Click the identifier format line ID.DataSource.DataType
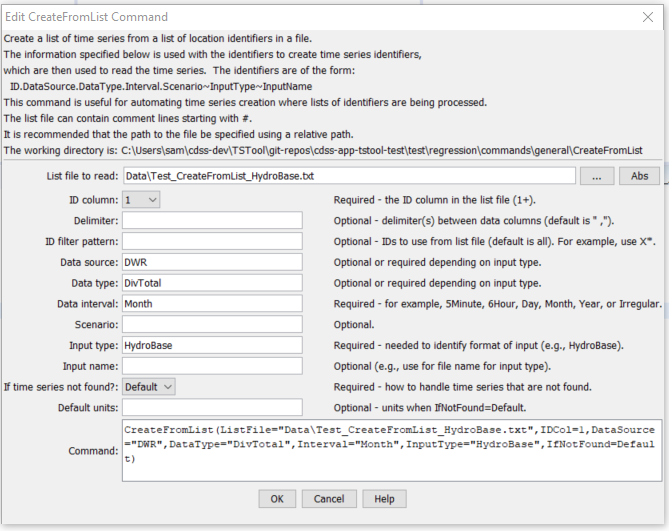The image size is (669, 531). 161,87
